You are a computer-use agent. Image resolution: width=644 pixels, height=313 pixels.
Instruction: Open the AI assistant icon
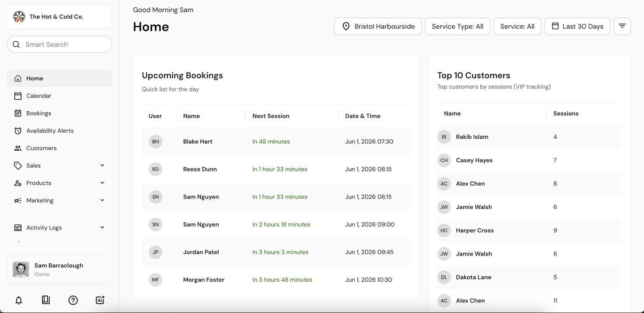[100, 300]
